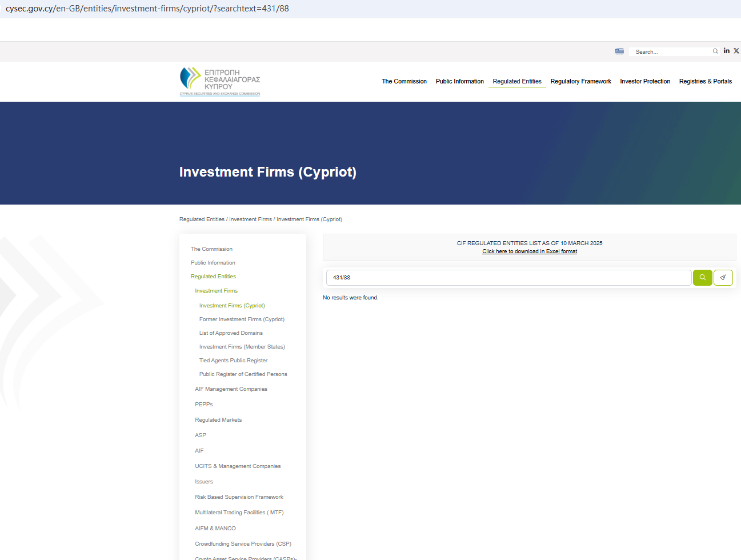This screenshot has width=741, height=560.
Task: Click Investment Firms in the breadcrumb
Action: (250, 219)
